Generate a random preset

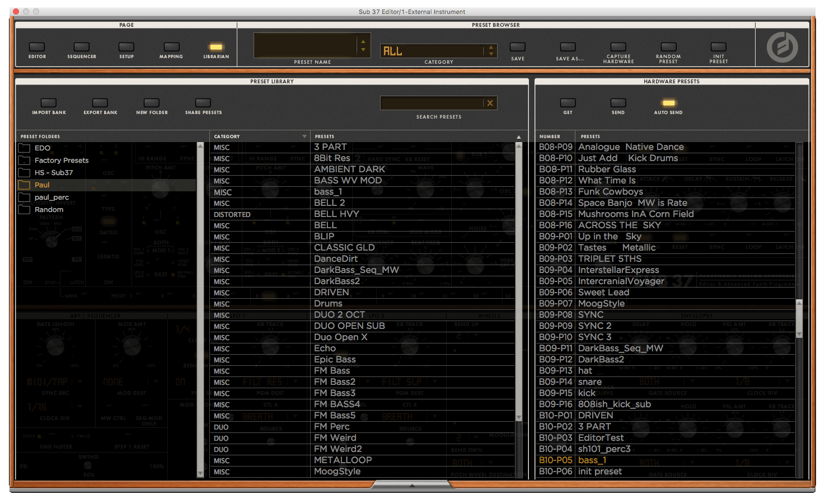pos(668,48)
